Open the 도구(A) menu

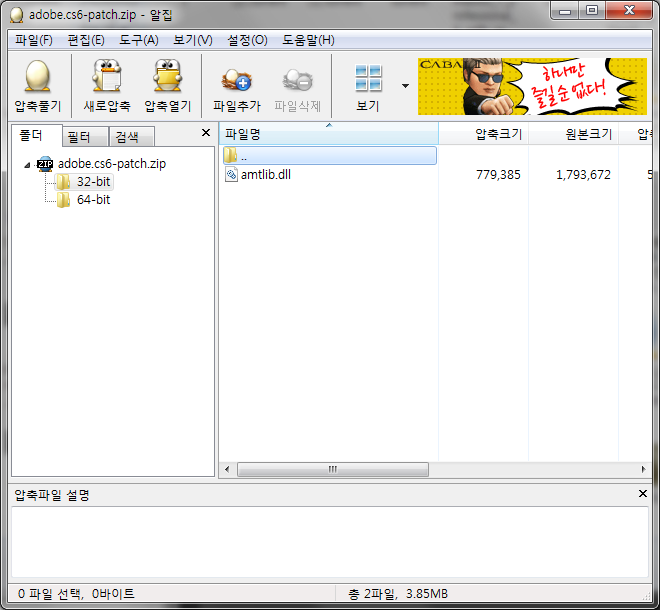pyautogui.click(x=138, y=40)
